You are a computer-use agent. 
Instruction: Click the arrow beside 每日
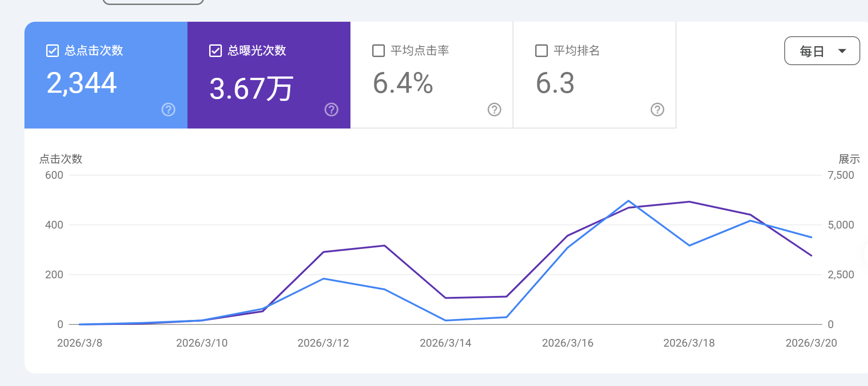click(842, 51)
